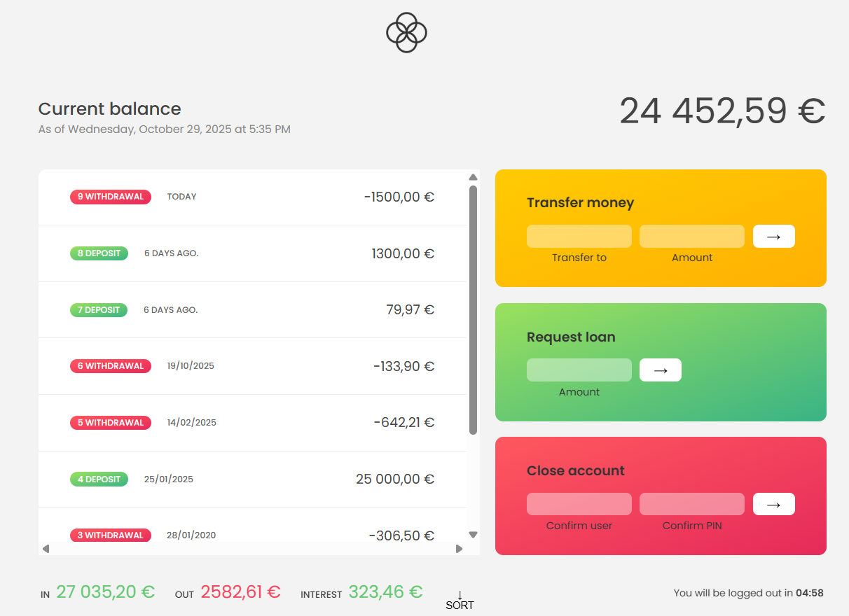
Task: Click the Current balance heading
Action: coord(109,108)
